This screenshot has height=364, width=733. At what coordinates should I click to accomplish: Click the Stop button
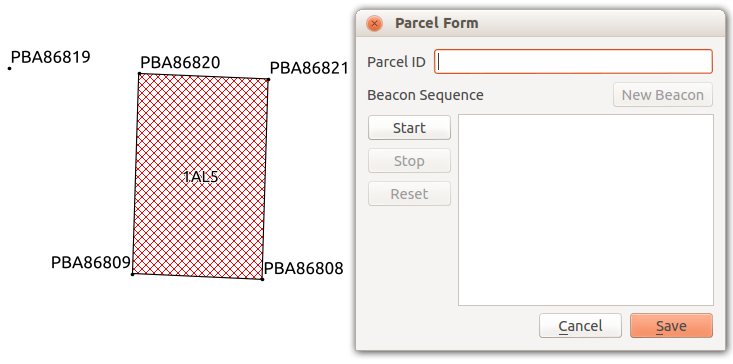[409, 161]
